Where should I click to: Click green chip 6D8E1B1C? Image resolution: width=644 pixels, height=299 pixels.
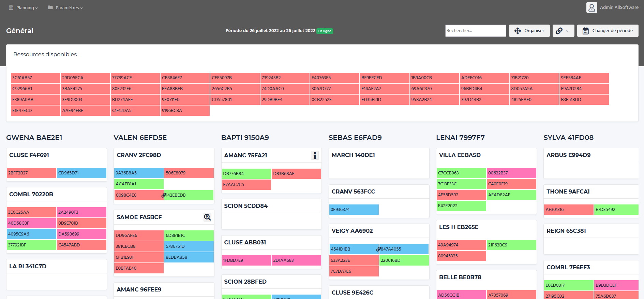click(189, 236)
